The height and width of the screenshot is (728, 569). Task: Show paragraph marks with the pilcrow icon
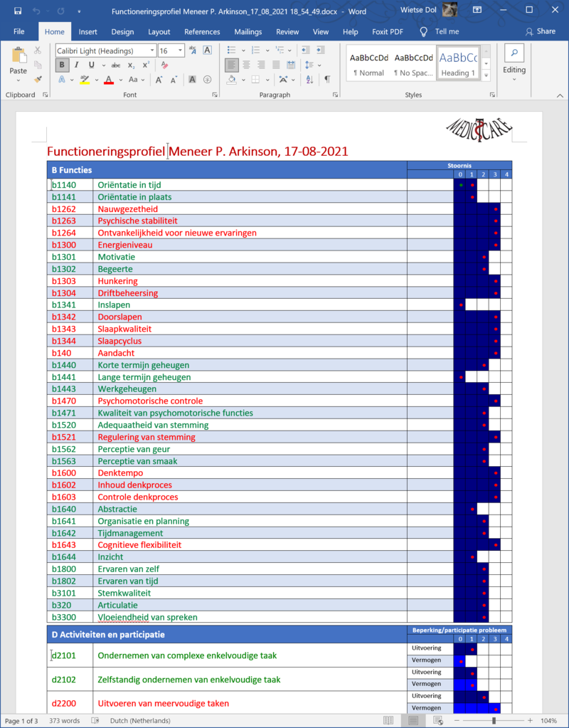[x=327, y=80]
